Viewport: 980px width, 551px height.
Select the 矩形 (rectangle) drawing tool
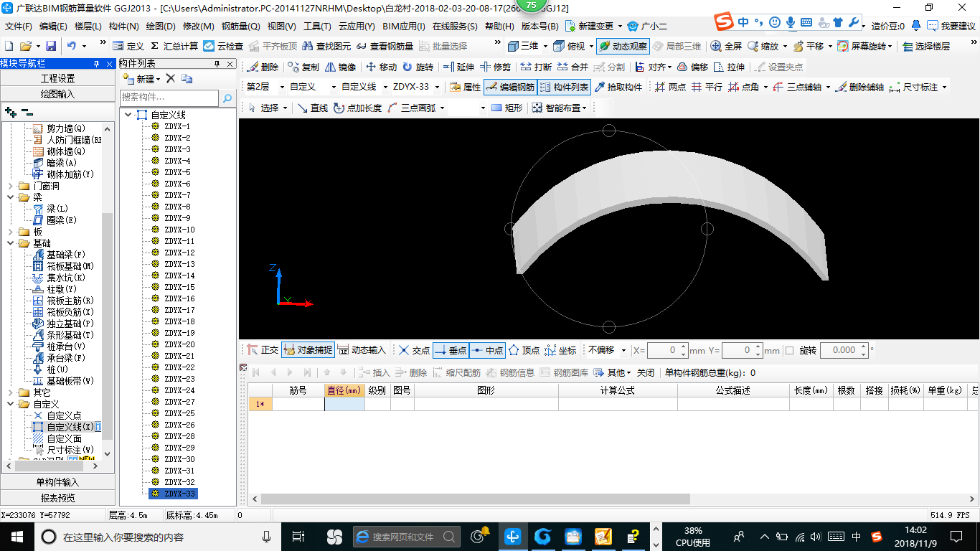(x=507, y=108)
